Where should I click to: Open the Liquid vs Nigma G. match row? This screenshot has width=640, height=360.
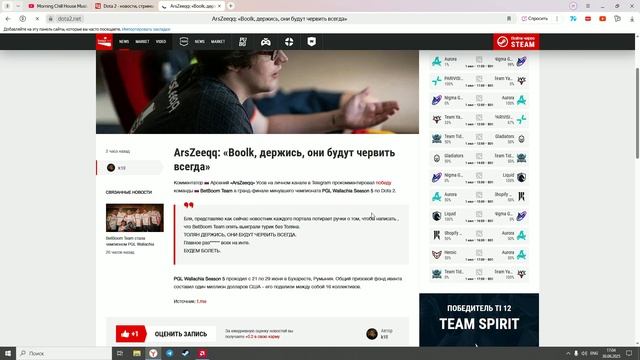479,216
